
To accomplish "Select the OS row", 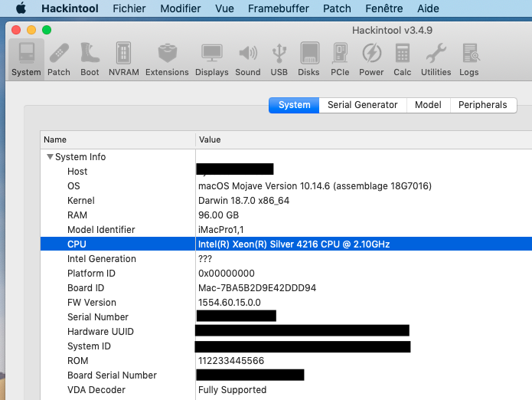I will pyautogui.click(x=286, y=185).
